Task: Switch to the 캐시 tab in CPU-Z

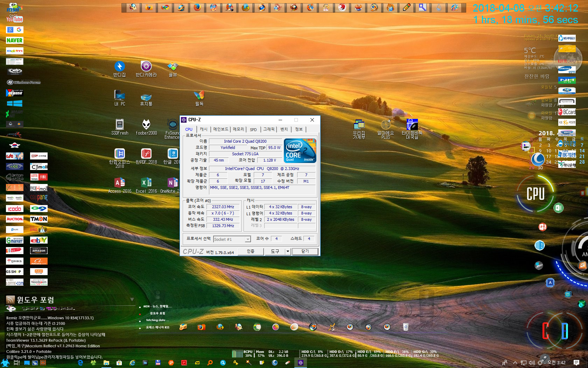Action: click(204, 129)
